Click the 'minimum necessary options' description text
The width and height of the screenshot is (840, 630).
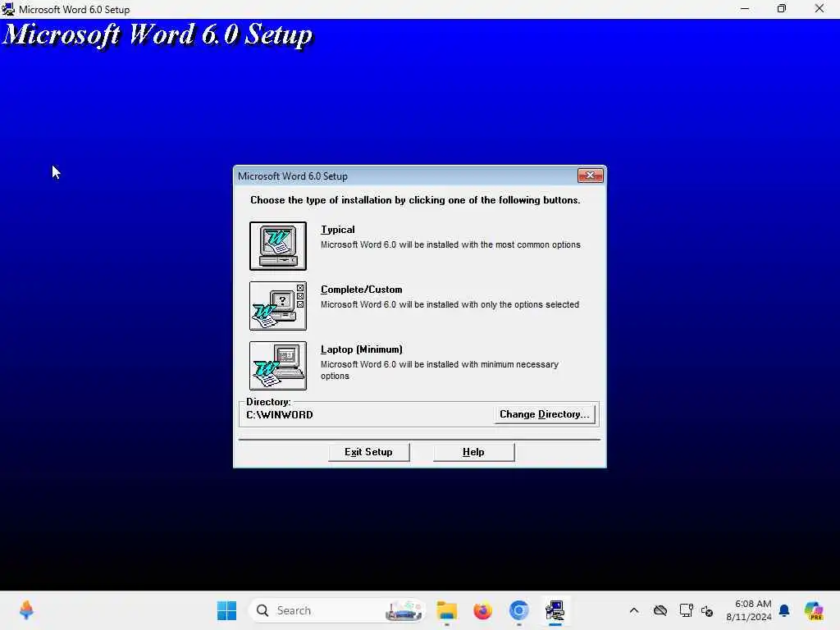click(440, 370)
